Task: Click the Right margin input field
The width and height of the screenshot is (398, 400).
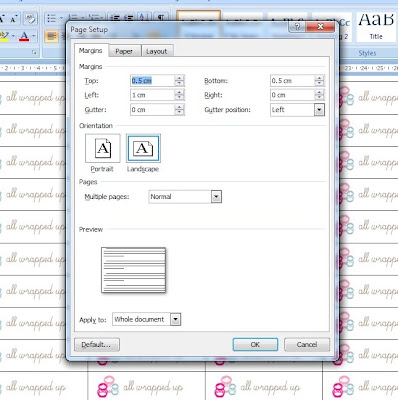Action: [292, 95]
